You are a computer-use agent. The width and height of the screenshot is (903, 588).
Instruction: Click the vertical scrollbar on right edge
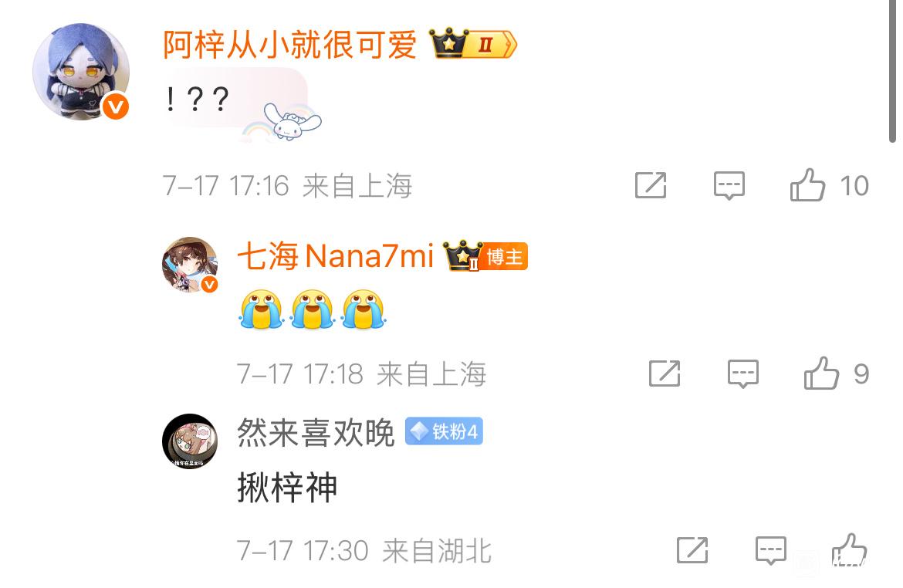(892, 71)
